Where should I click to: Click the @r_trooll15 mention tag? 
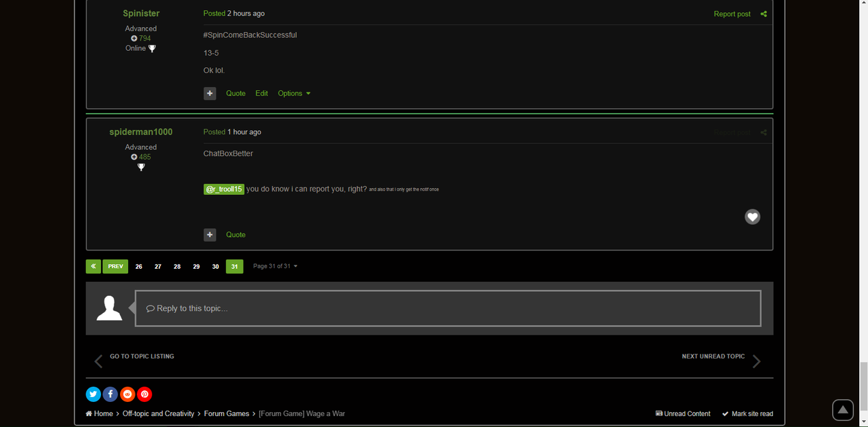point(224,189)
